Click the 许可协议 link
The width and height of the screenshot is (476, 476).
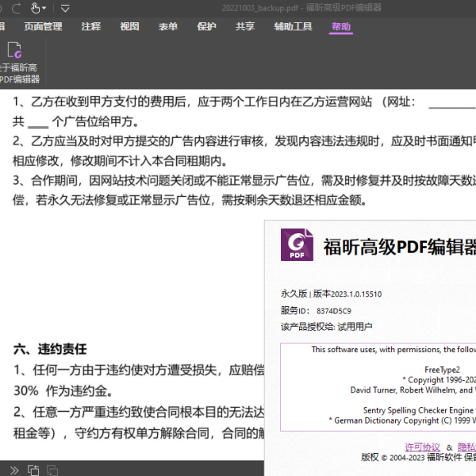click(x=422, y=447)
